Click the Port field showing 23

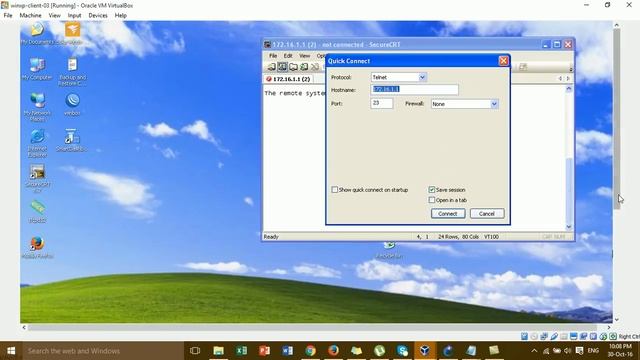[x=382, y=103]
